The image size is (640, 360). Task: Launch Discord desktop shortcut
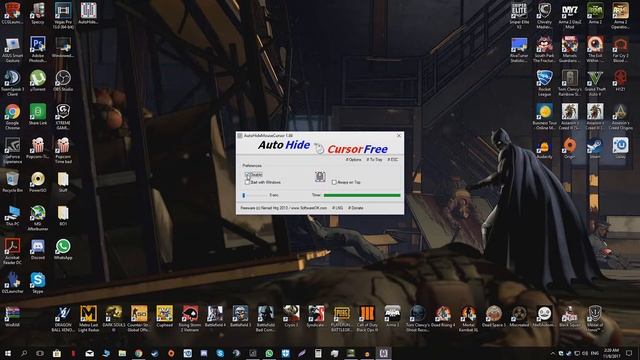(38, 249)
